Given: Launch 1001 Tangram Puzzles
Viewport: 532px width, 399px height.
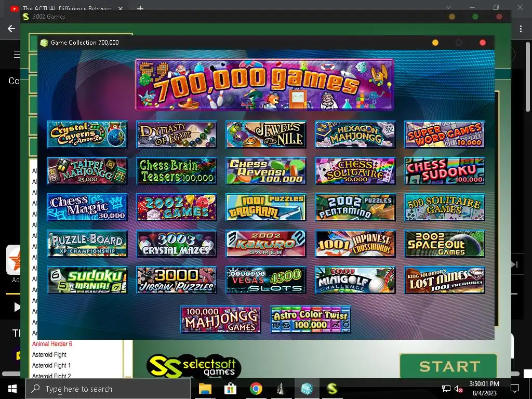Looking at the screenshot, I should pyautogui.click(x=266, y=207).
